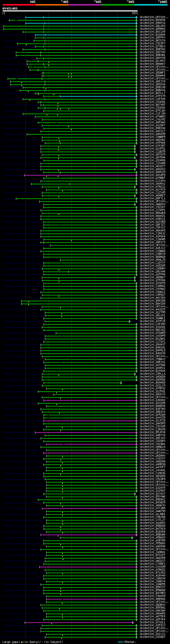Select hit UniRef100_B9EU38
The height and width of the screenshot is (644, 170).
[152, 87]
